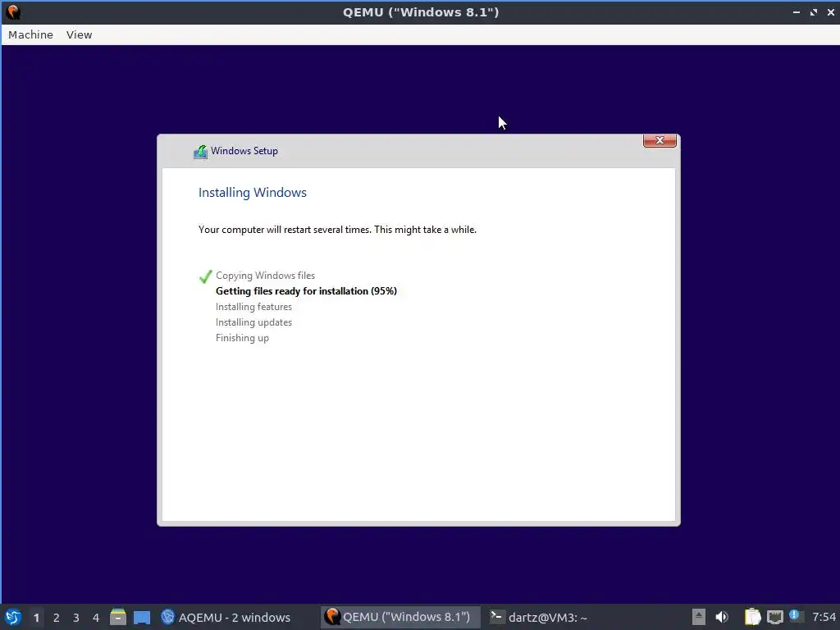
Task: Minimize the QEMU window
Action: coord(796,12)
